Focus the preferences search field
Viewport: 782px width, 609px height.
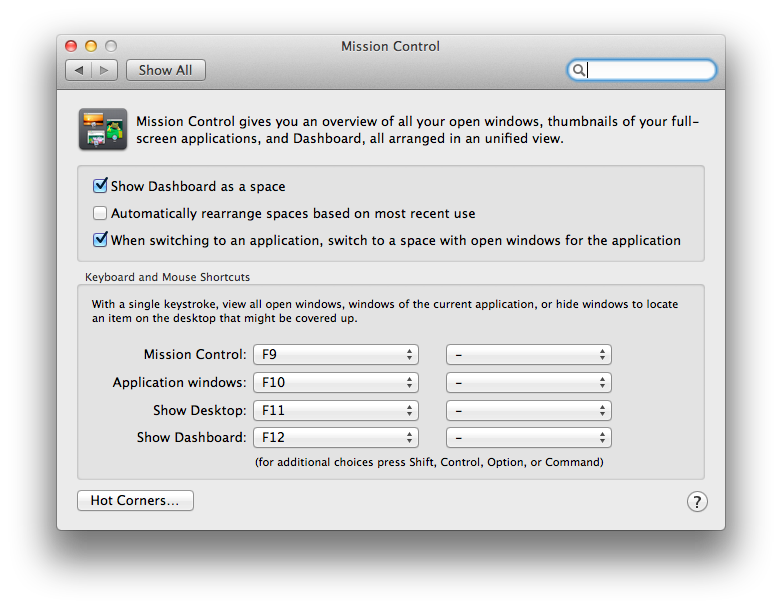[642, 70]
